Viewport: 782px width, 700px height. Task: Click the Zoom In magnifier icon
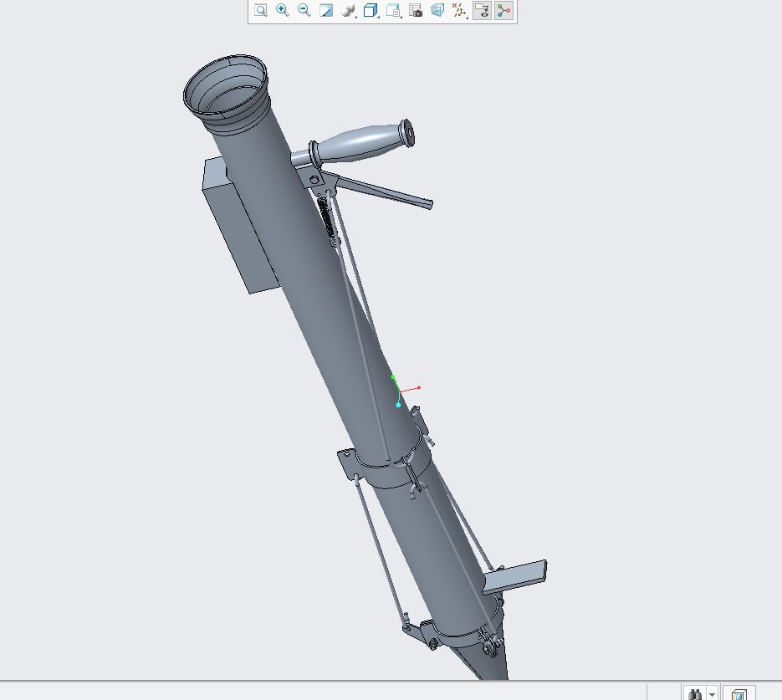pyautogui.click(x=283, y=11)
